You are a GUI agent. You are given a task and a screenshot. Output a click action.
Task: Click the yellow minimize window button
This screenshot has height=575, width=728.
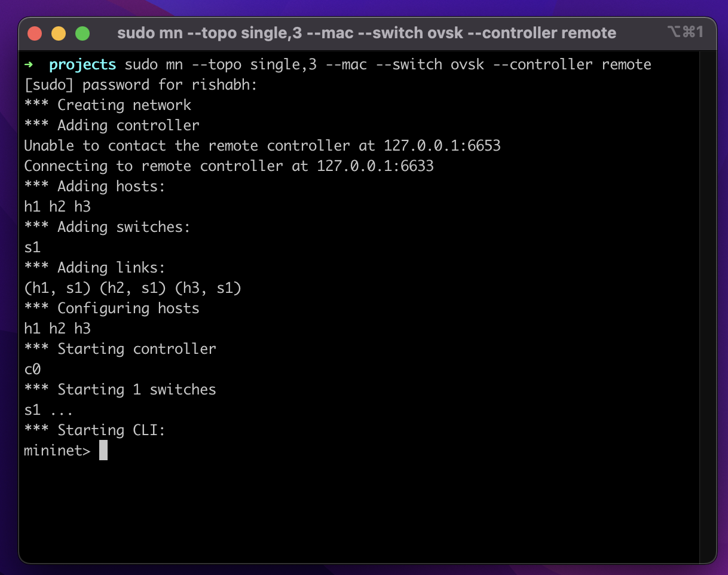tap(59, 33)
